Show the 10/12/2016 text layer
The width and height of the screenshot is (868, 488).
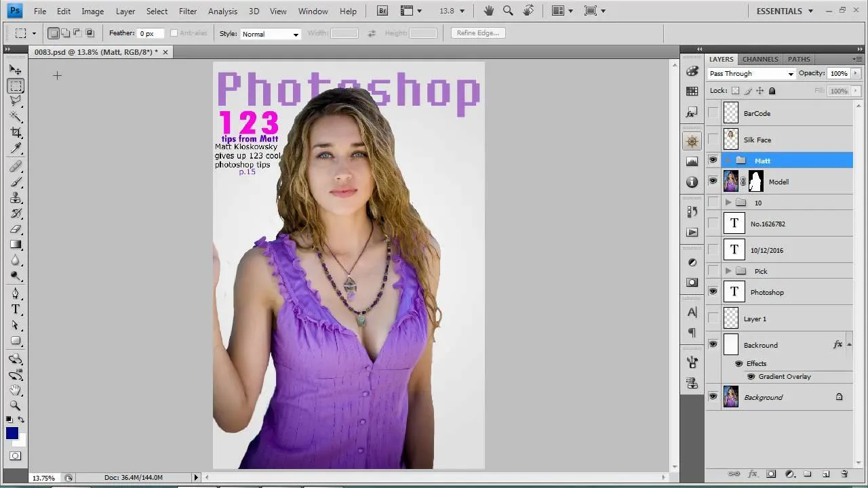(x=713, y=250)
